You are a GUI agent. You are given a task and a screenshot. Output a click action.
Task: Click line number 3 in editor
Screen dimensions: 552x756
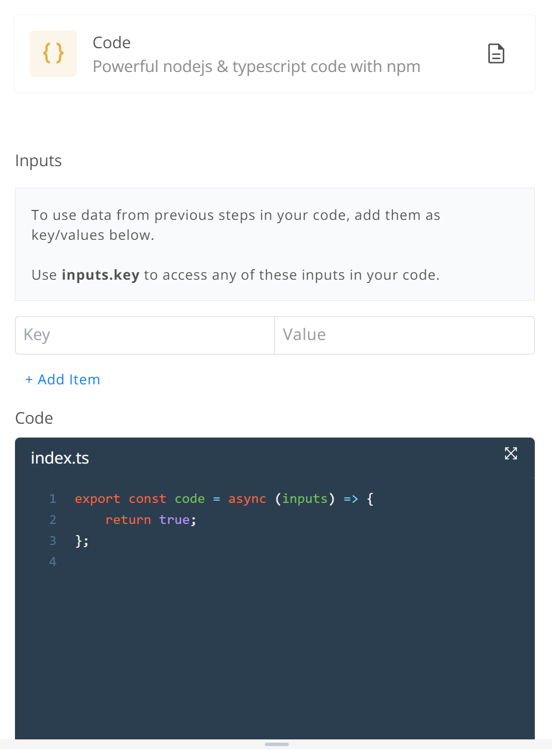53,541
